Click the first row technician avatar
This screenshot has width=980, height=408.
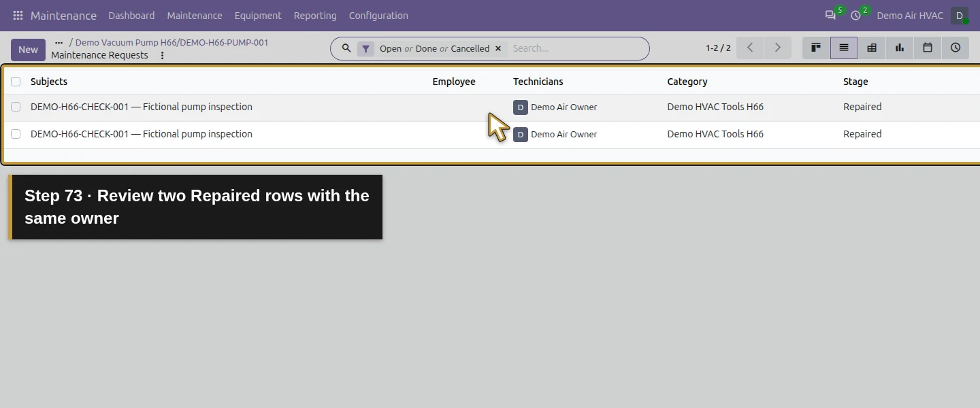(x=521, y=107)
